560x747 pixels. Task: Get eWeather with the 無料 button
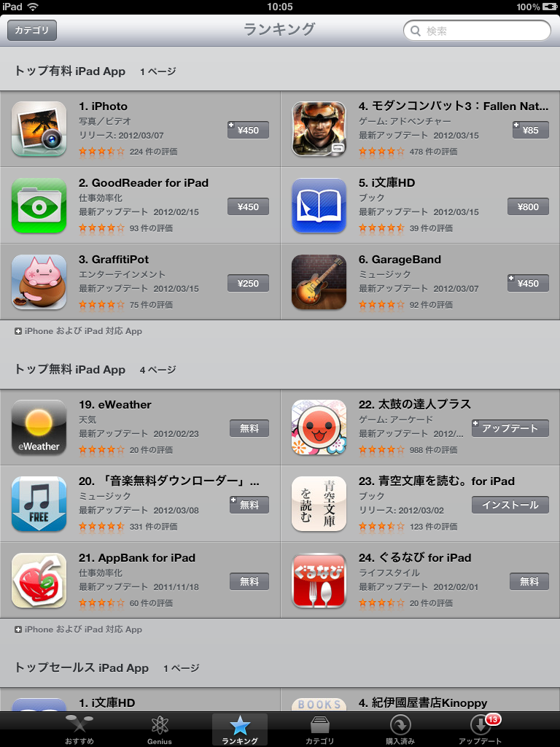[x=249, y=428]
